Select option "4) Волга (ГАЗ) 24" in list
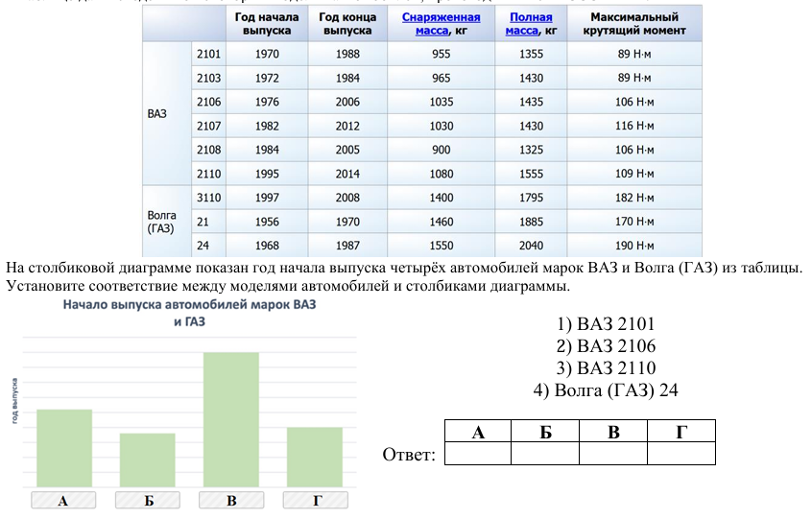812x519 pixels. point(606,390)
